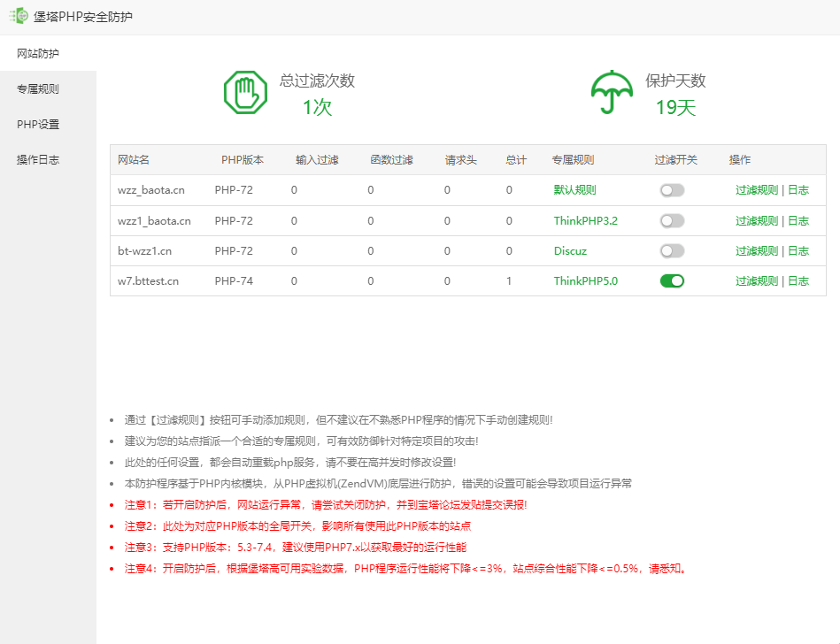Click the green umbrella protection icon
This screenshot has height=644, width=840.
coord(612,92)
